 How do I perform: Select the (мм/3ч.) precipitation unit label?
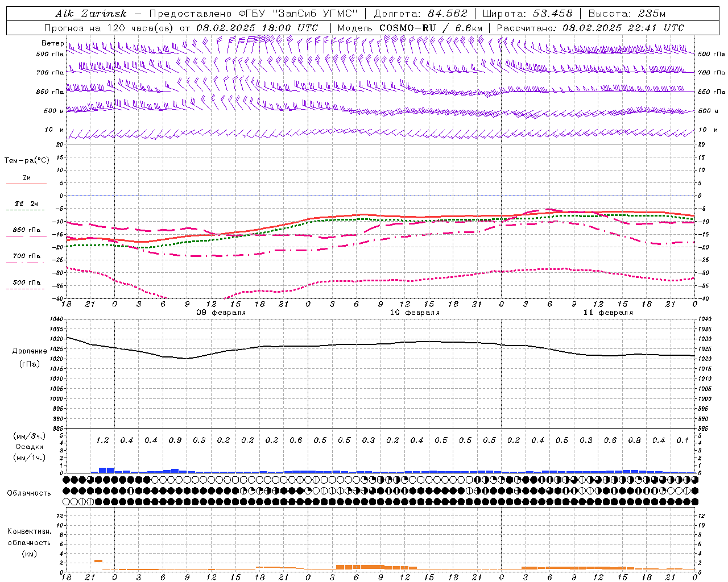click(30, 436)
